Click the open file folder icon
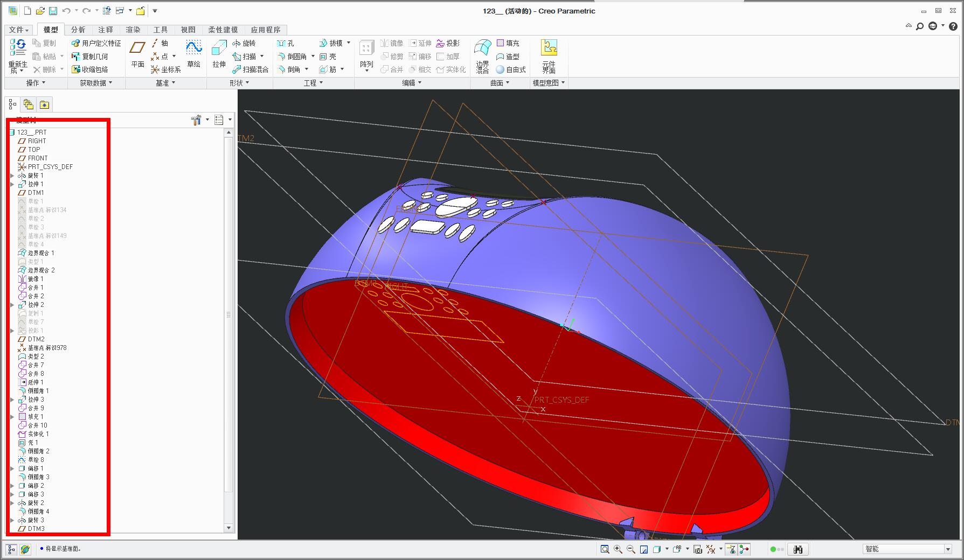 click(40, 11)
